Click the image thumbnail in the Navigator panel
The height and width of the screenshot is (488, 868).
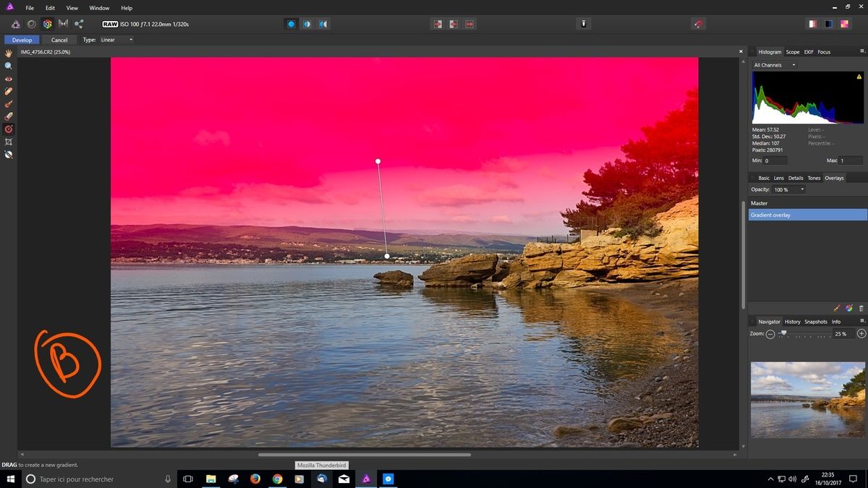point(807,399)
